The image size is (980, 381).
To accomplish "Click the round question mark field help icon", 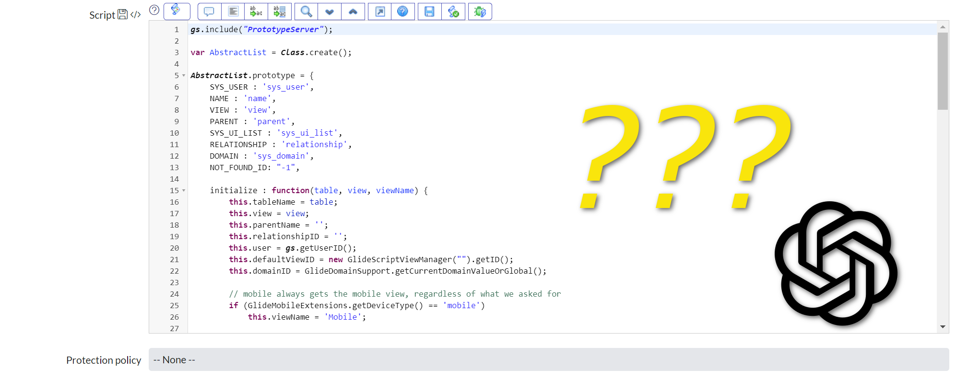I will click(x=154, y=10).
